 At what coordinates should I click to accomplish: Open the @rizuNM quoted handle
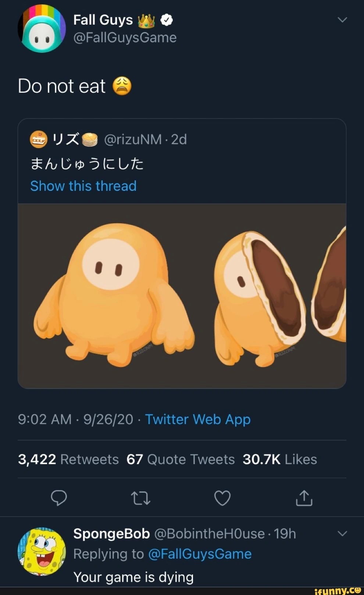[133, 140]
